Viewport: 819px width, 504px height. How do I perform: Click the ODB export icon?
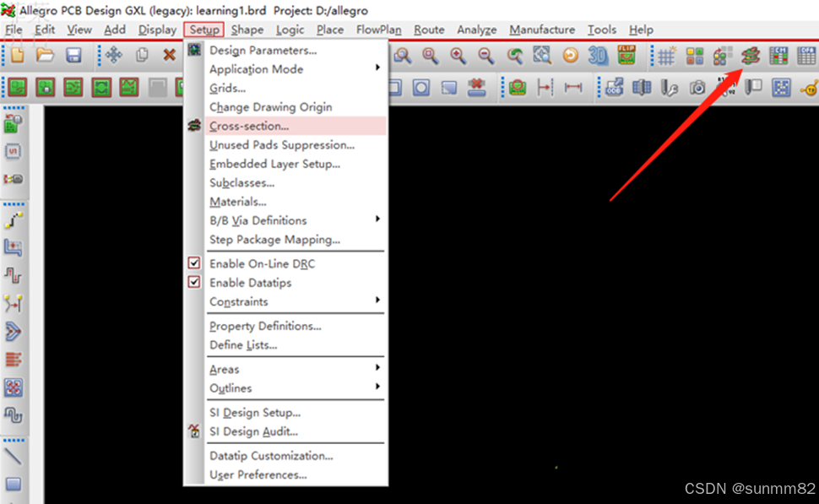[615, 88]
